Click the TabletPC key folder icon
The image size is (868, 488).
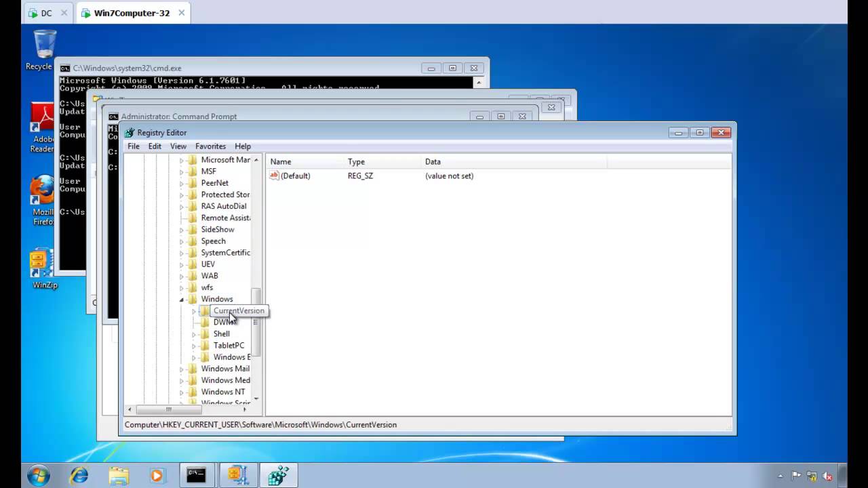pyautogui.click(x=205, y=346)
